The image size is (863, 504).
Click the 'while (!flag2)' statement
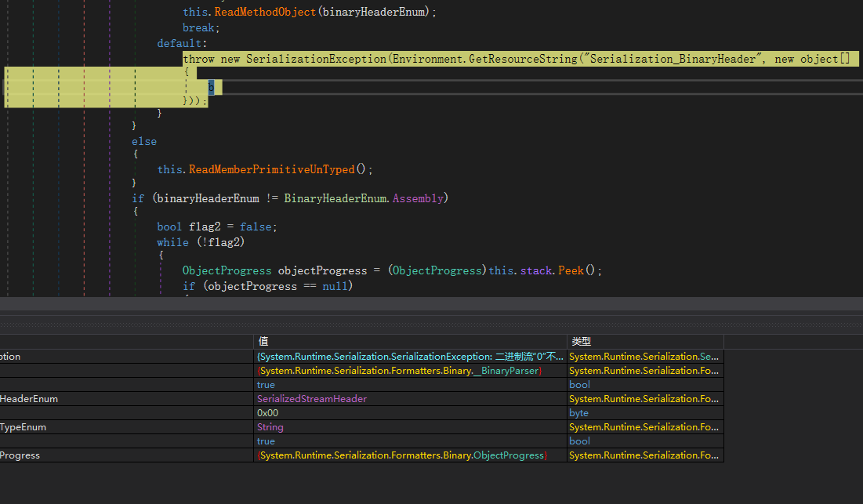201,242
